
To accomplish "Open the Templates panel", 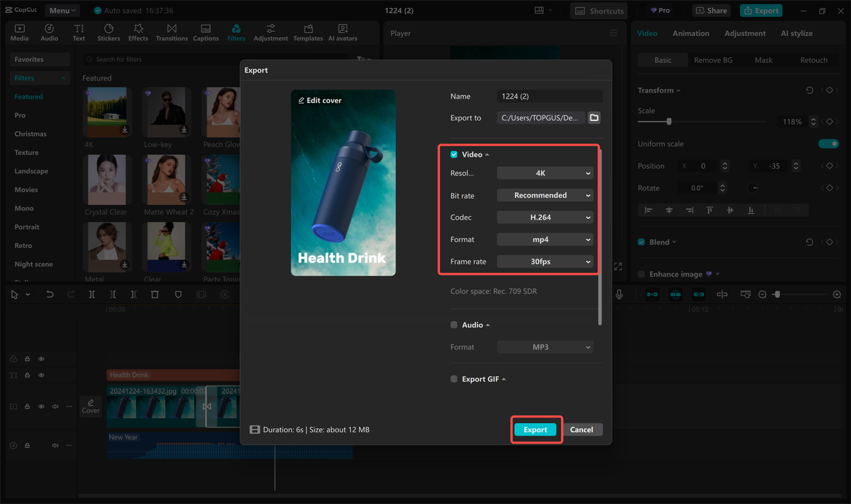I will tap(308, 31).
